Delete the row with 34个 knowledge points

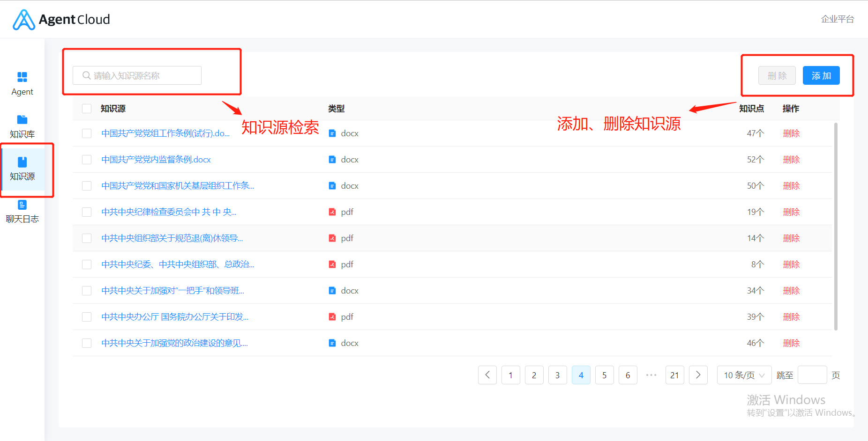pyautogui.click(x=791, y=291)
